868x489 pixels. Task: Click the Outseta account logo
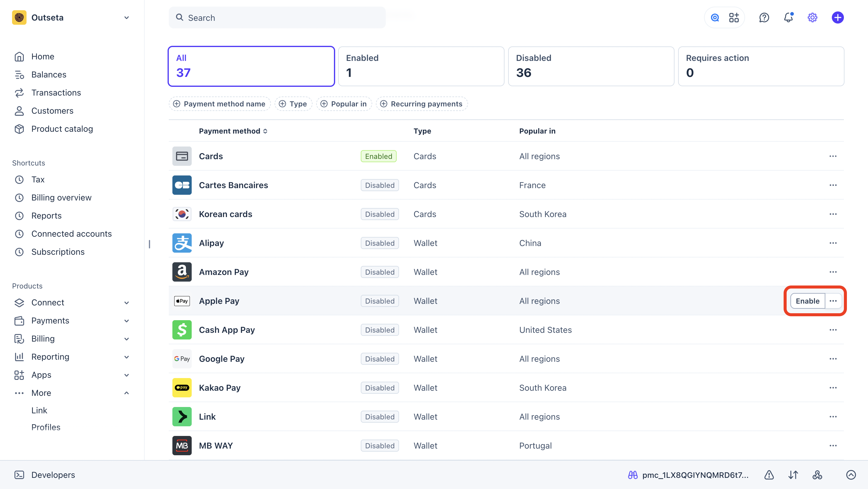19,17
